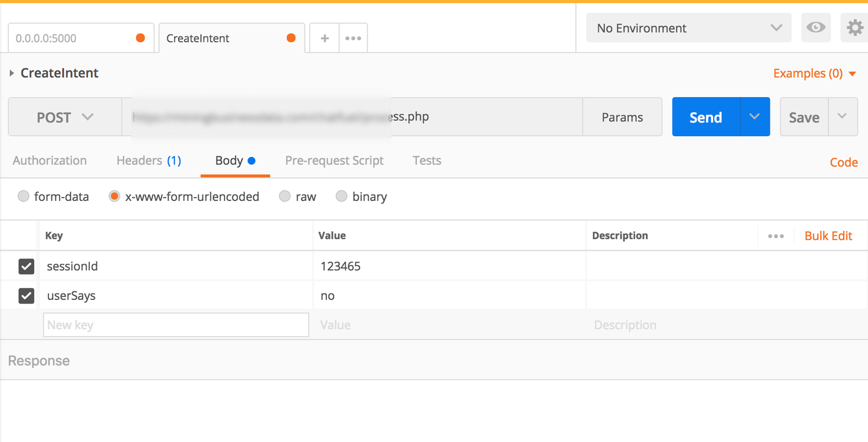Open the No Environment dropdown
868x442 pixels.
coord(688,28)
